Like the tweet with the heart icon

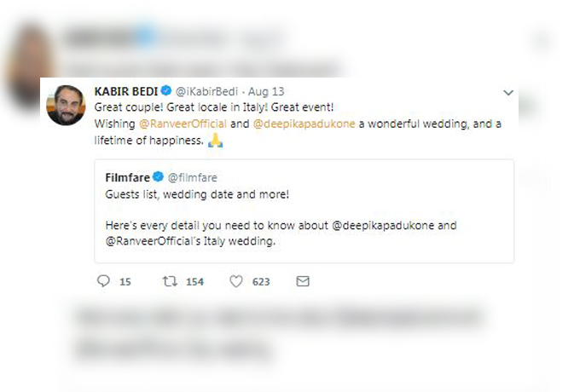point(236,280)
